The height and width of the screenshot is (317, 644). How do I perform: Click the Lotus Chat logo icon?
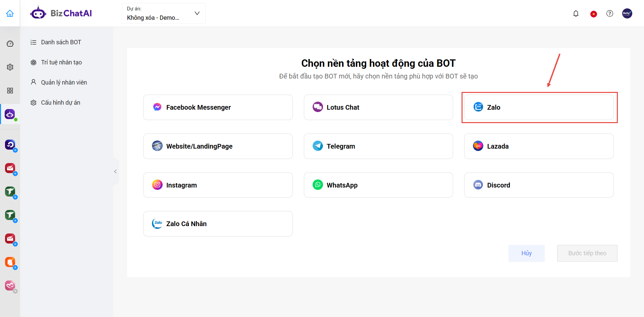318,107
